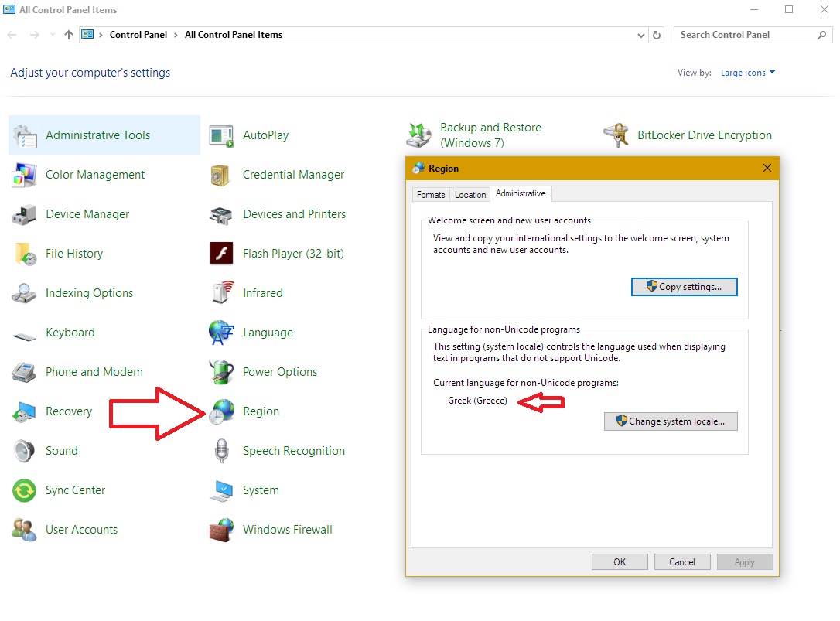Image resolution: width=840 pixels, height=621 pixels.
Task: Open Credential Manager safe icon
Action: click(x=220, y=176)
